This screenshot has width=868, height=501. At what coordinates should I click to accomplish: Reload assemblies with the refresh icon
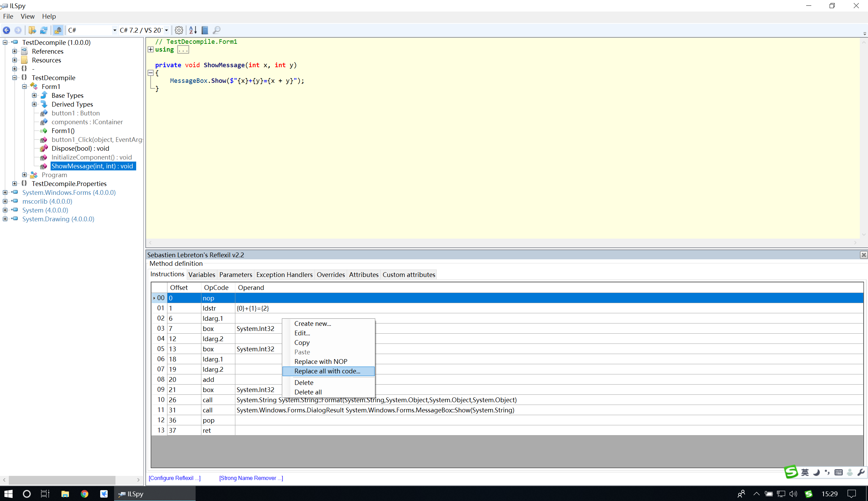pos(44,30)
